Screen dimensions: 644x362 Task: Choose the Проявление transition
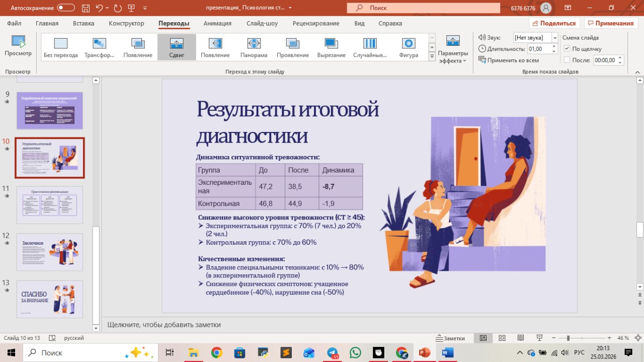tap(293, 47)
